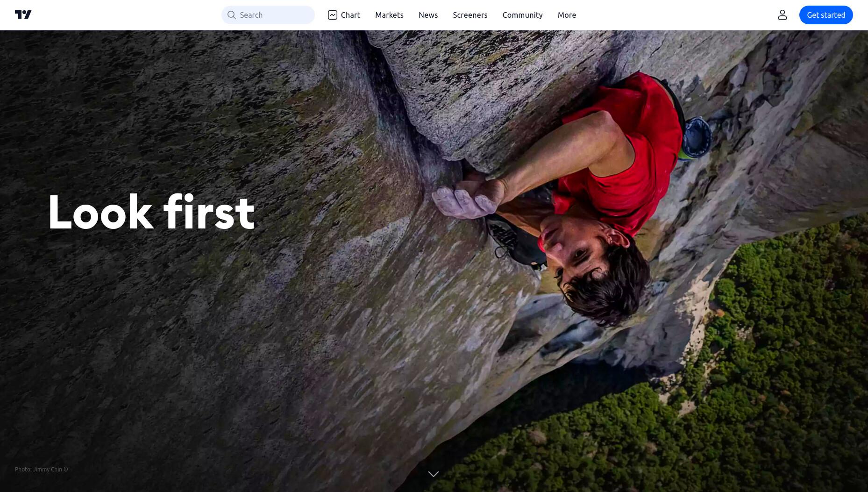The height and width of the screenshot is (492, 868).
Task: Click the chart icon beside Chart
Action: coord(333,15)
